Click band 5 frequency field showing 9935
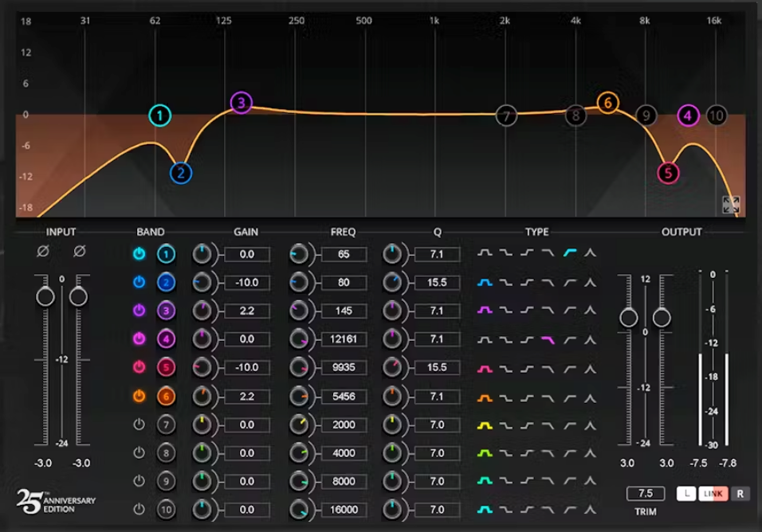The height and width of the screenshot is (532, 762). (344, 368)
